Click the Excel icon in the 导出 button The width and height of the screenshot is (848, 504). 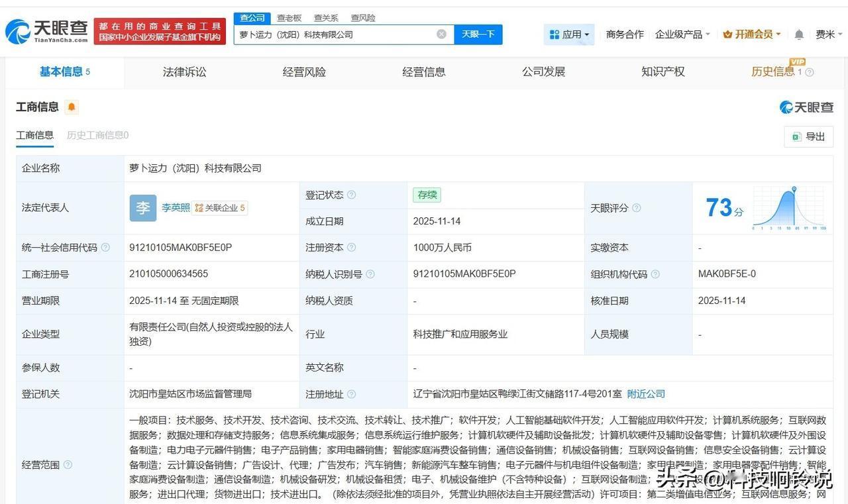click(x=795, y=136)
